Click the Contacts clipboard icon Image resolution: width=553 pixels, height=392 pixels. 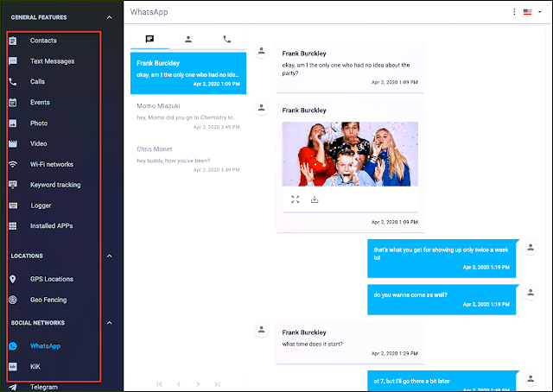coord(13,41)
